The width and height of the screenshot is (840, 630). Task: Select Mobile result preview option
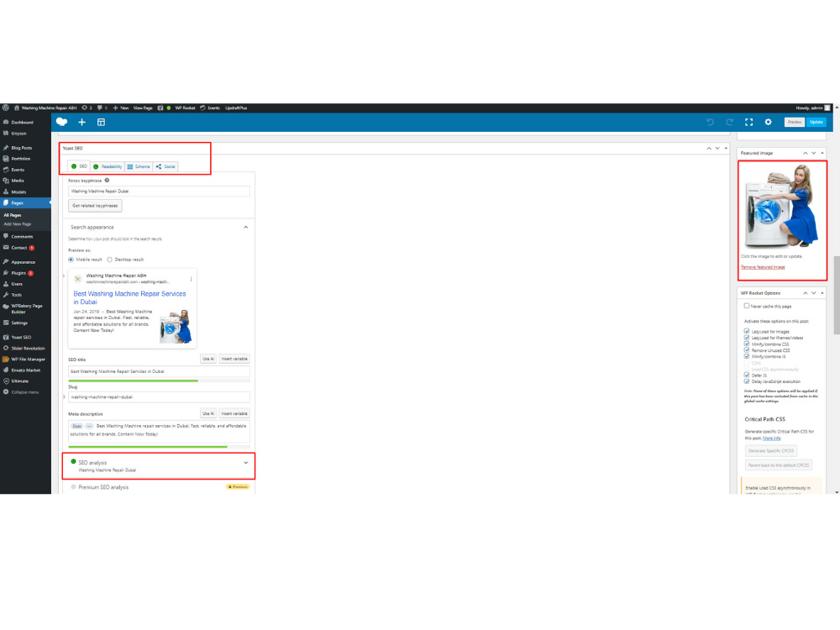[x=71, y=260]
